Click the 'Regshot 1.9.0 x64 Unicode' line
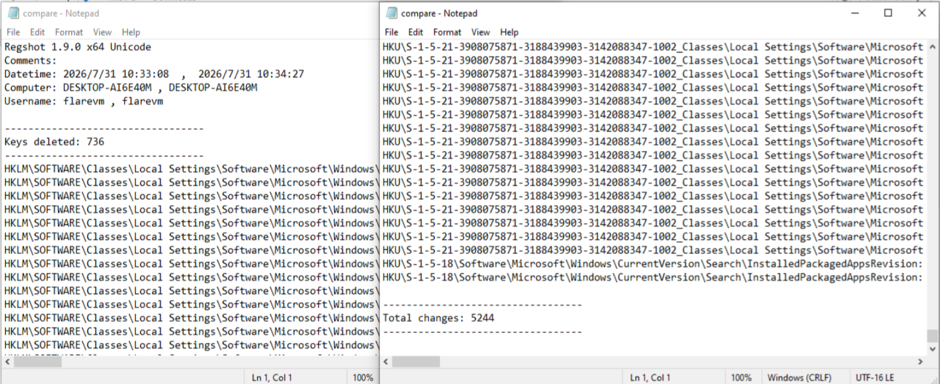The width and height of the screenshot is (940, 384). click(77, 47)
